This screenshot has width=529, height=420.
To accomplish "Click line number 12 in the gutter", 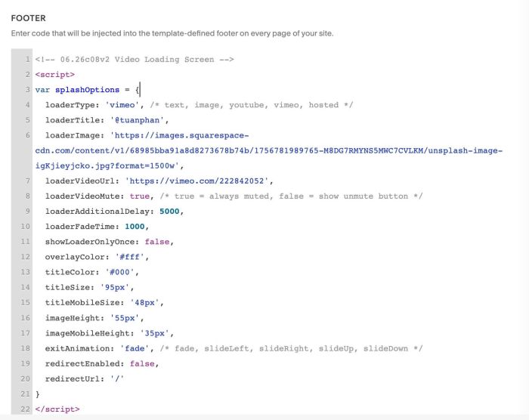I will [25, 257].
